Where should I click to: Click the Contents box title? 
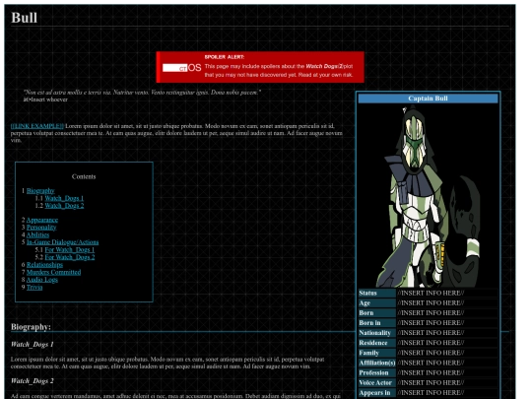click(84, 176)
